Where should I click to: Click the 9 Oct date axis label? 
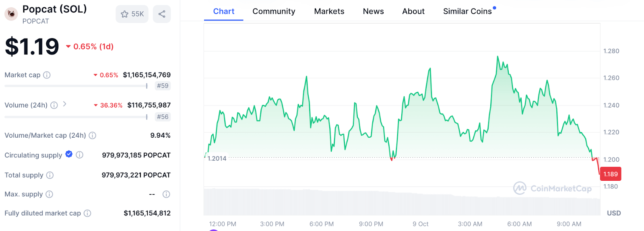(x=421, y=224)
